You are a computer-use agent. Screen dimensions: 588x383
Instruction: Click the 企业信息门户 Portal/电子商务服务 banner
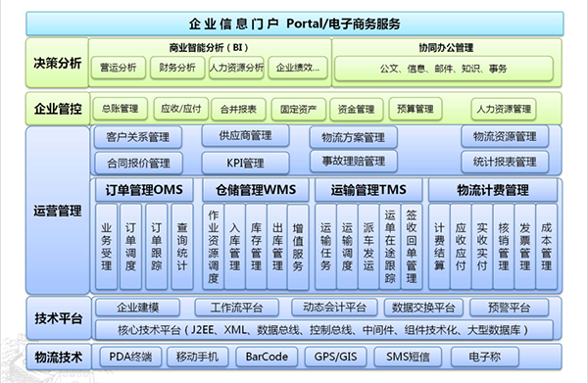pyautogui.click(x=295, y=24)
